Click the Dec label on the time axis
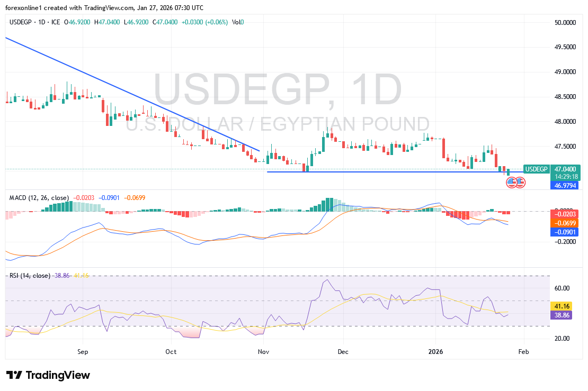 [343, 351]
